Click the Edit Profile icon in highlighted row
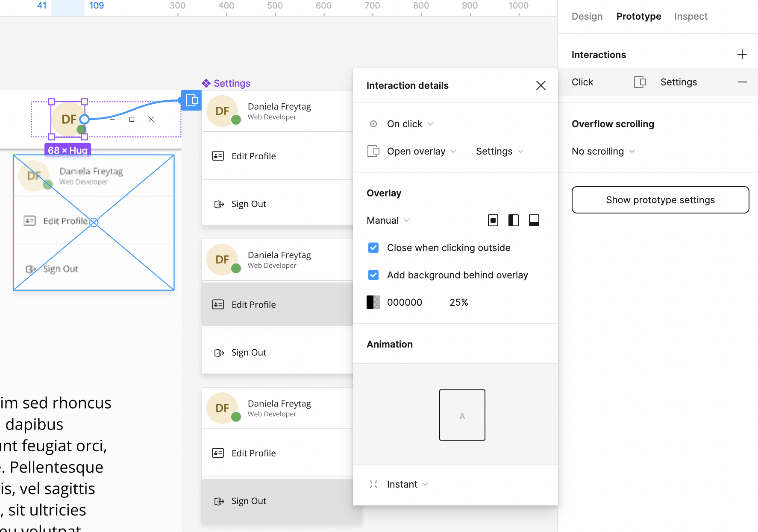 (218, 304)
